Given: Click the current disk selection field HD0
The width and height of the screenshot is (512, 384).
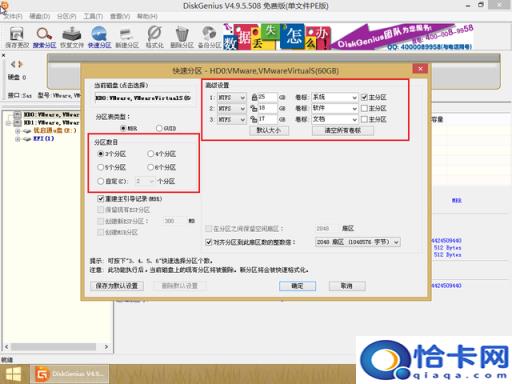Looking at the screenshot, I should pos(143,98).
